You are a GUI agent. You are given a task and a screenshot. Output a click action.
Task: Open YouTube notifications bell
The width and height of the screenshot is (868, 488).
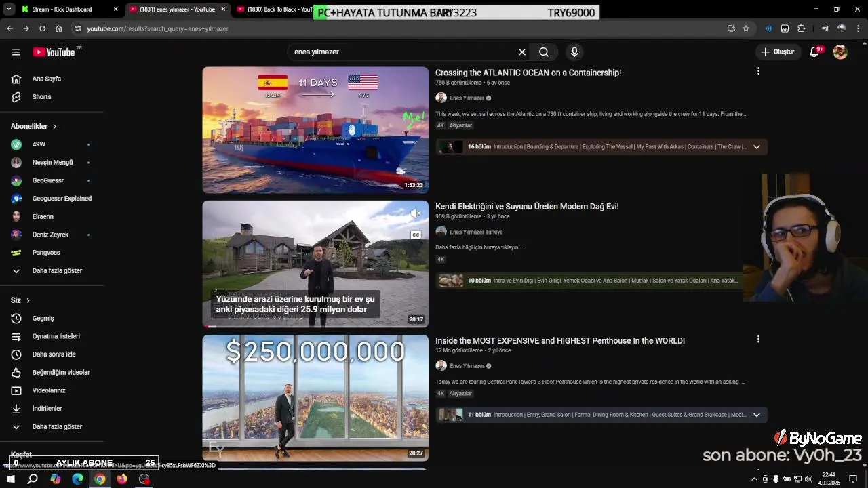[x=815, y=52]
